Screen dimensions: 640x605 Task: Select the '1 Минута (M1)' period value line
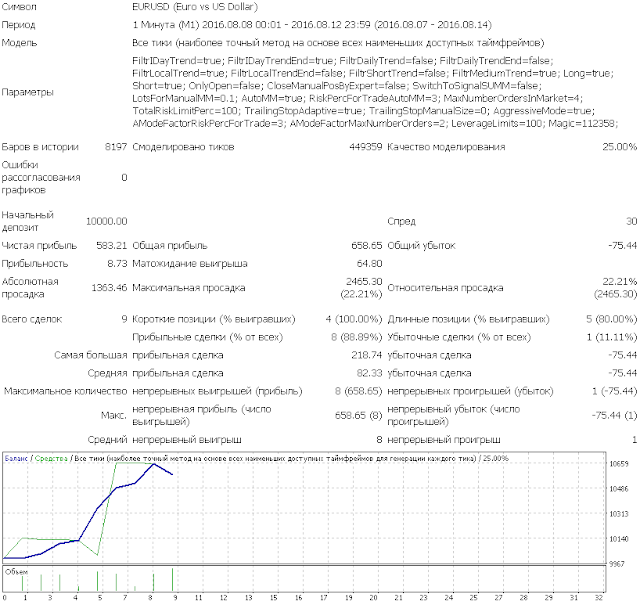click(312, 25)
